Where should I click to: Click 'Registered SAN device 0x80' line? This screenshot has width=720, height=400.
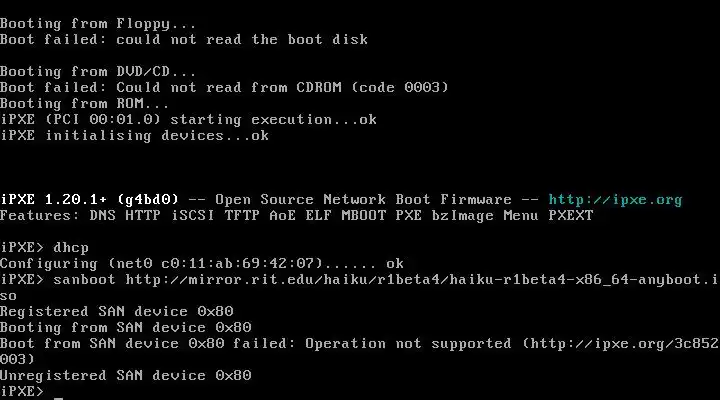pos(117,312)
